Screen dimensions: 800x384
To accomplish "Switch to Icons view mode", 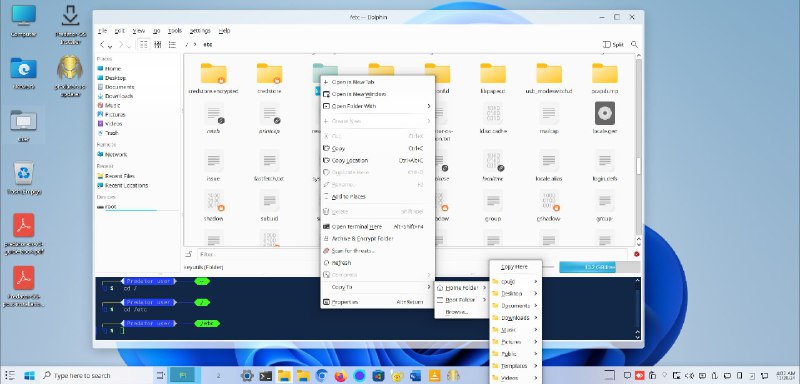I will click(x=143, y=44).
